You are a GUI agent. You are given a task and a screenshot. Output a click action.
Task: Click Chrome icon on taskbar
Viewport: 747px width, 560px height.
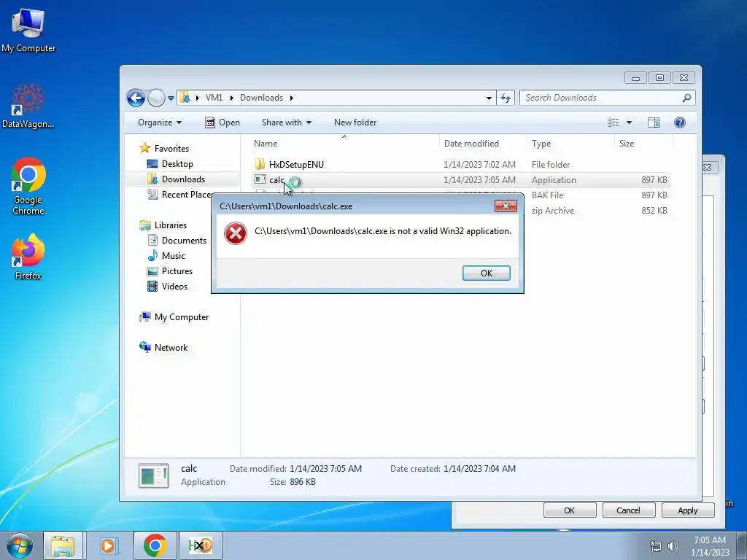click(x=155, y=545)
